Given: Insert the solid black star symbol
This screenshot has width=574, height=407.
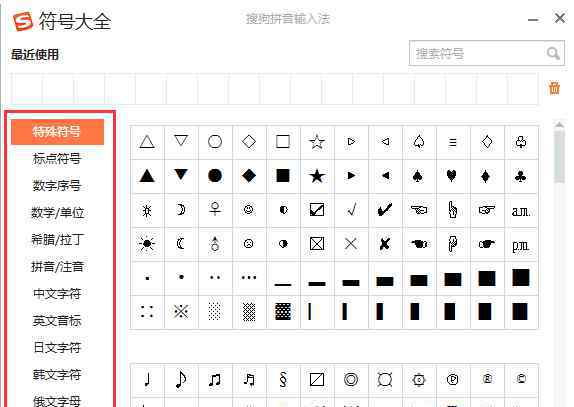Looking at the screenshot, I should click(x=317, y=176).
